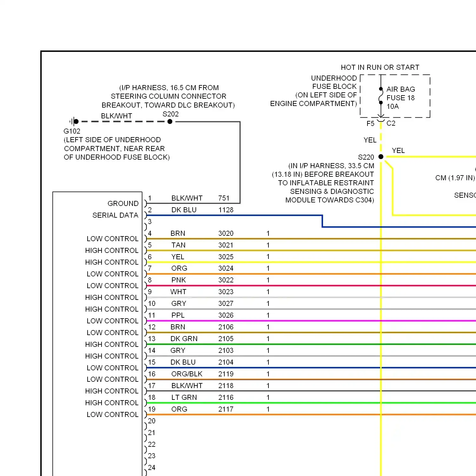Click the 'LT GRN' wire label on pin 18
The width and height of the screenshot is (476, 476).
click(x=184, y=397)
